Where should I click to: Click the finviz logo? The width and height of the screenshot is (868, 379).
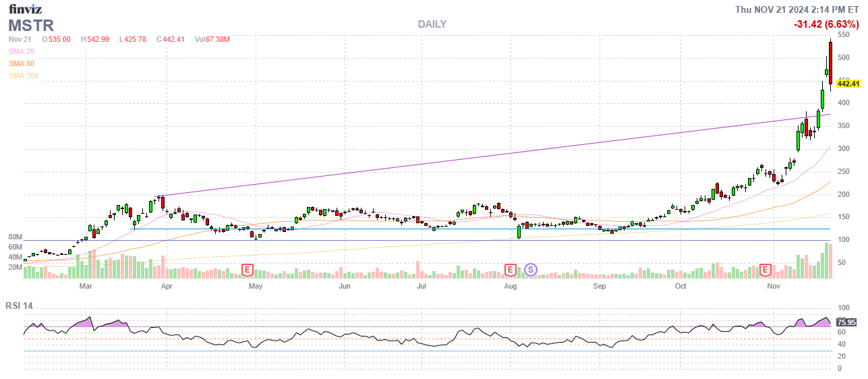[25, 9]
